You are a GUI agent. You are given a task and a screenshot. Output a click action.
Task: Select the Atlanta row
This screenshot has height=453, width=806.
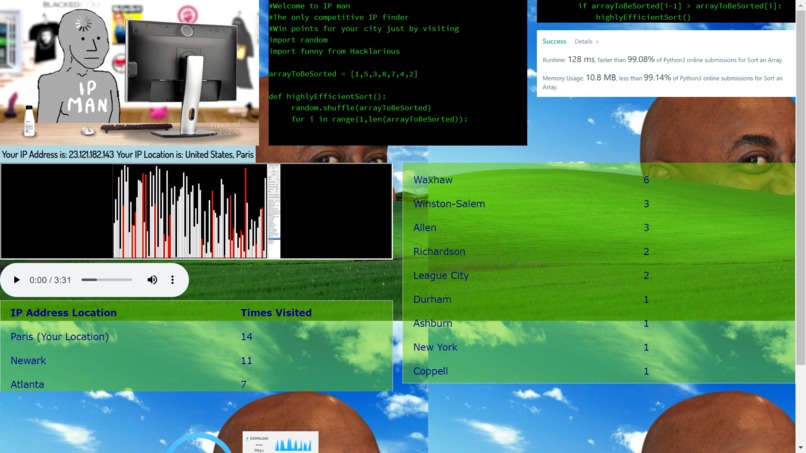point(196,384)
